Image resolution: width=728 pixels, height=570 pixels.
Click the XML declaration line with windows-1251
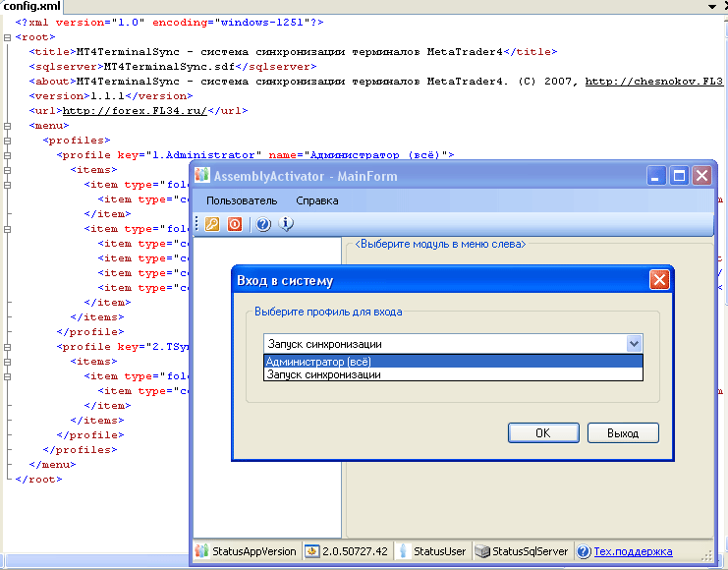point(169,23)
